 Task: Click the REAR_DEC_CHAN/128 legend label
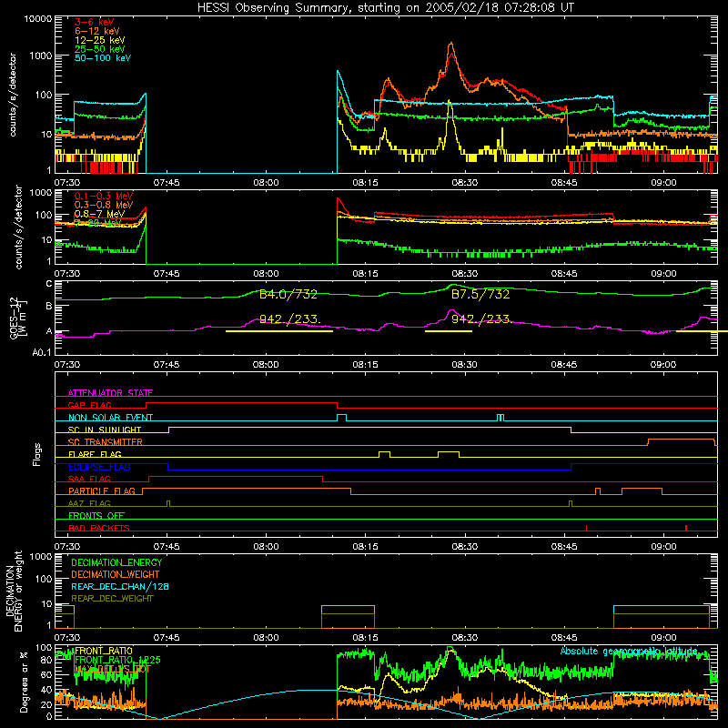click(x=120, y=586)
